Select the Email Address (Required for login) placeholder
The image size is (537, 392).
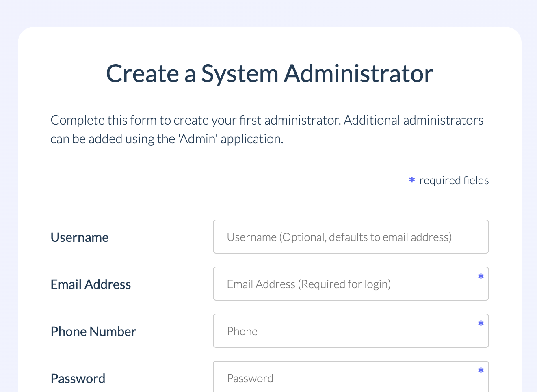coord(308,284)
